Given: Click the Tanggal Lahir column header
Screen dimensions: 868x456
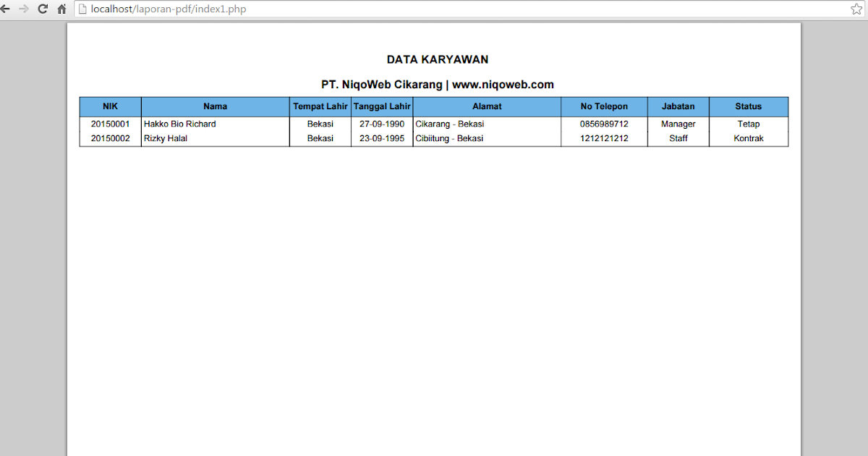Looking at the screenshot, I should pos(381,106).
